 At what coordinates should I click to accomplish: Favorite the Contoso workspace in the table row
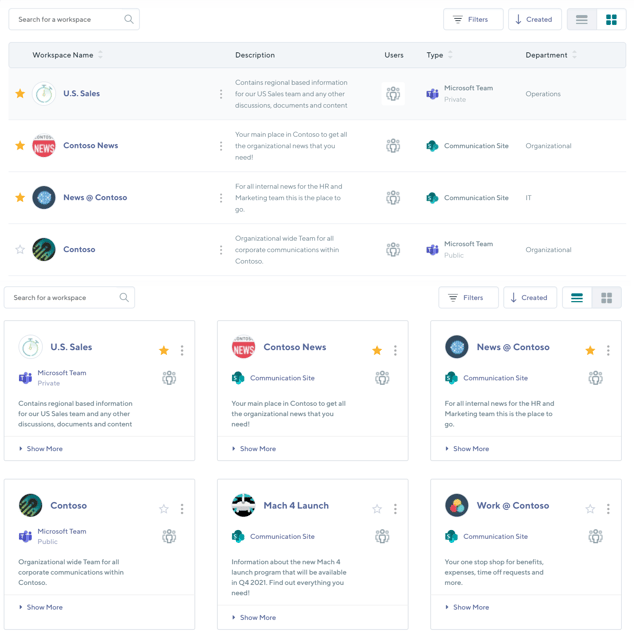20,250
